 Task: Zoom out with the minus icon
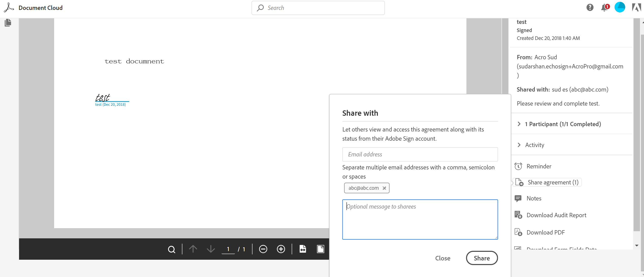263,249
